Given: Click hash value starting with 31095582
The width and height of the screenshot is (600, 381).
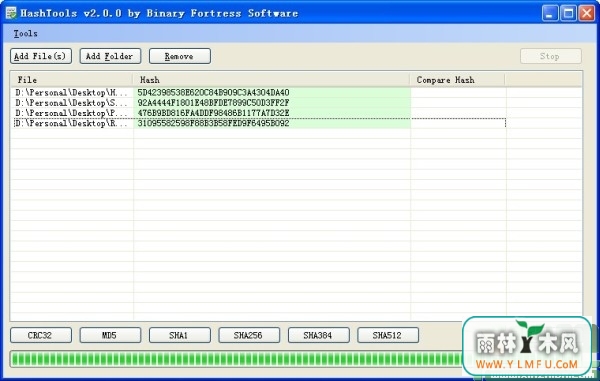Looking at the screenshot, I should pos(214,123).
